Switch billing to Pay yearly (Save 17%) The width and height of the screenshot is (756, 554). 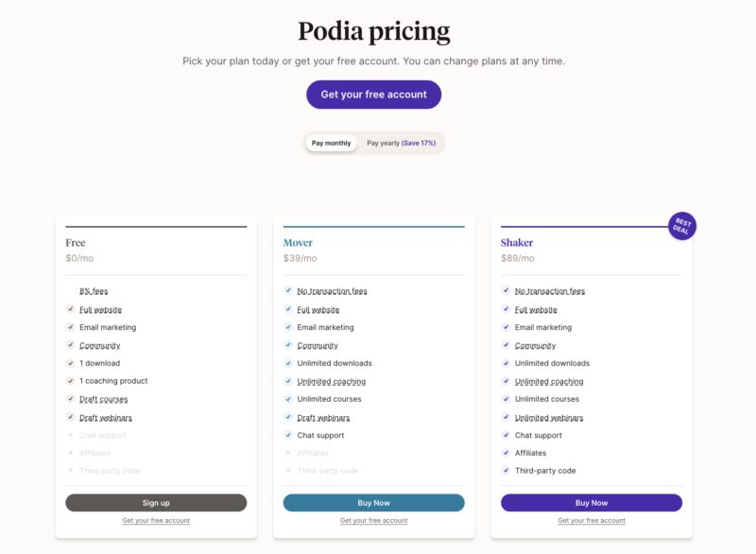(401, 143)
